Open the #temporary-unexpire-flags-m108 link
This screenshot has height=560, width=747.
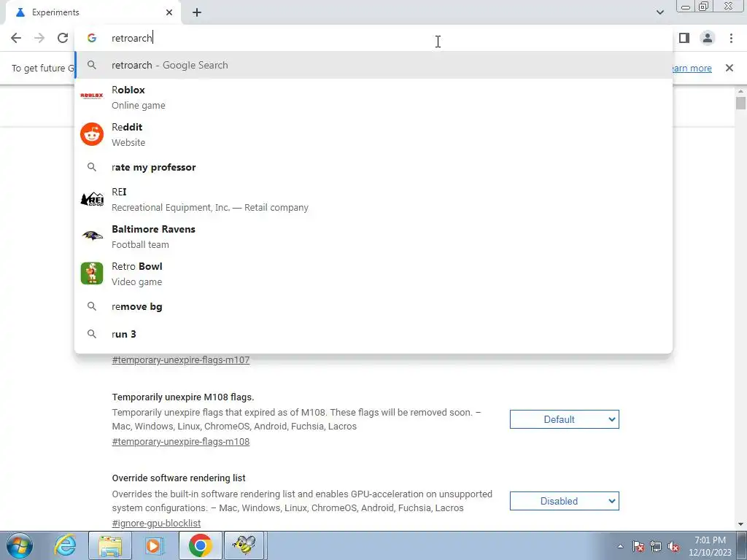(x=181, y=441)
